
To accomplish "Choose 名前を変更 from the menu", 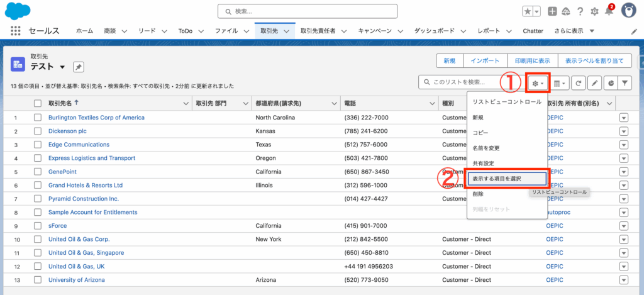I will [507, 148].
